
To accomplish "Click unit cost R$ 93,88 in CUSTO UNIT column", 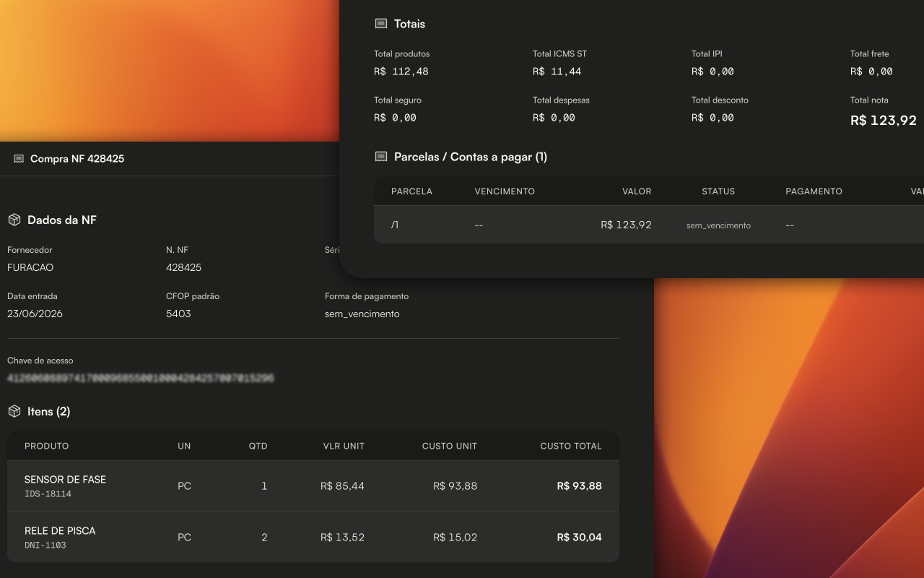I will click(455, 486).
